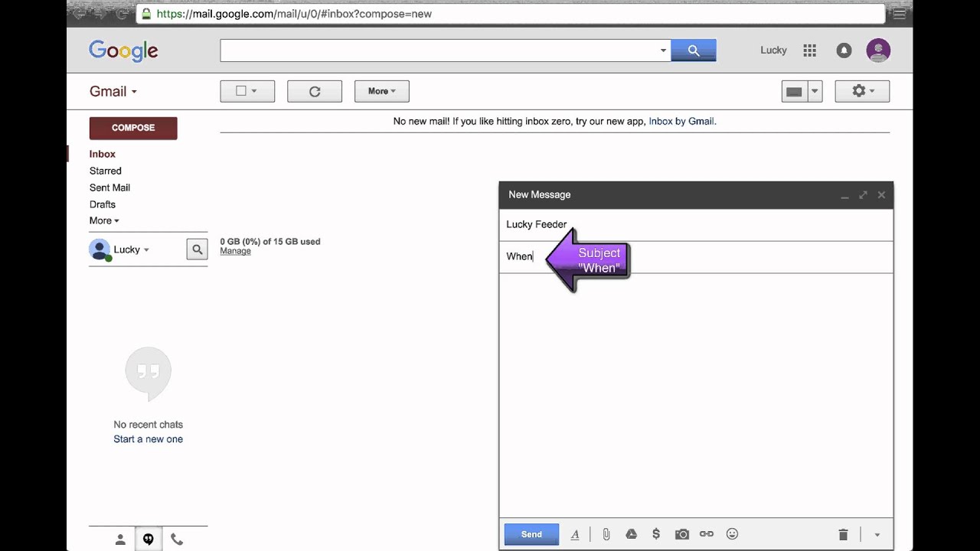Insert files using Google Drive icon
The height and width of the screenshot is (551, 980).
pos(631,534)
